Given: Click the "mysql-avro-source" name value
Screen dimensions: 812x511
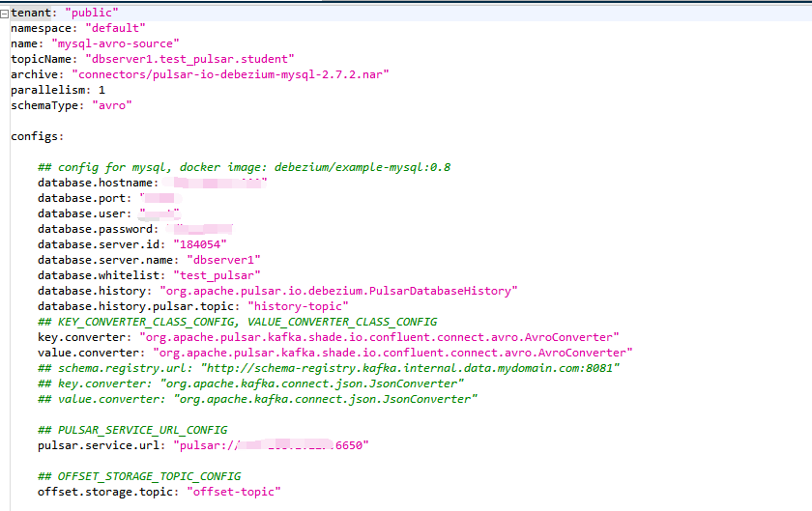Looking at the screenshot, I should 115,43.
